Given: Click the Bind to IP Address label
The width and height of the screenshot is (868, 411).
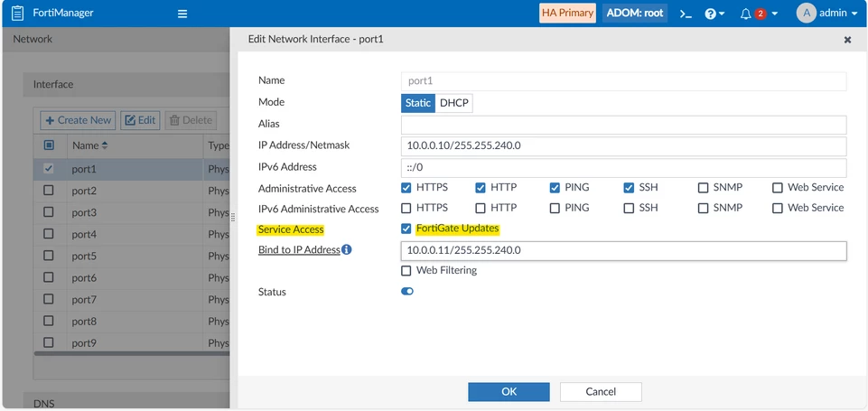Looking at the screenshot, I should [299, 250].
